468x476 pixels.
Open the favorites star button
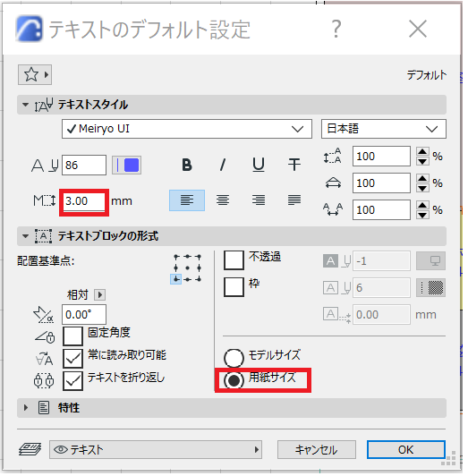pyautogui.click(x=35, y=74)
